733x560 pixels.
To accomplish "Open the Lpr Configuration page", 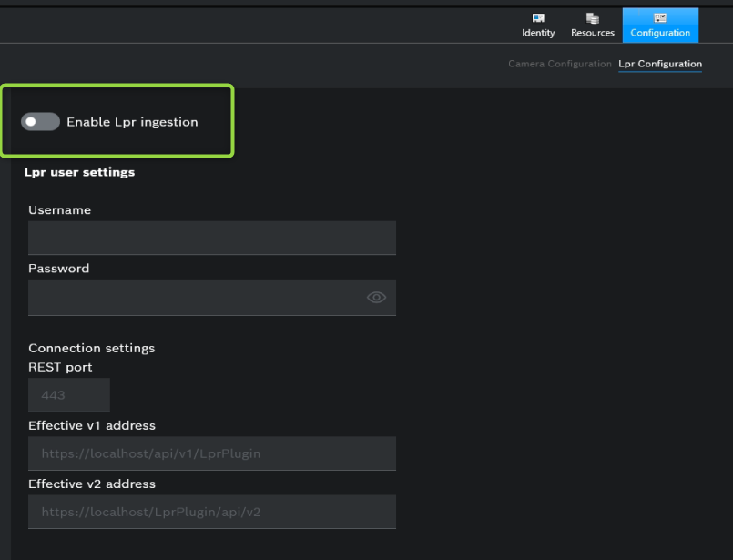I will coord(659,64).
